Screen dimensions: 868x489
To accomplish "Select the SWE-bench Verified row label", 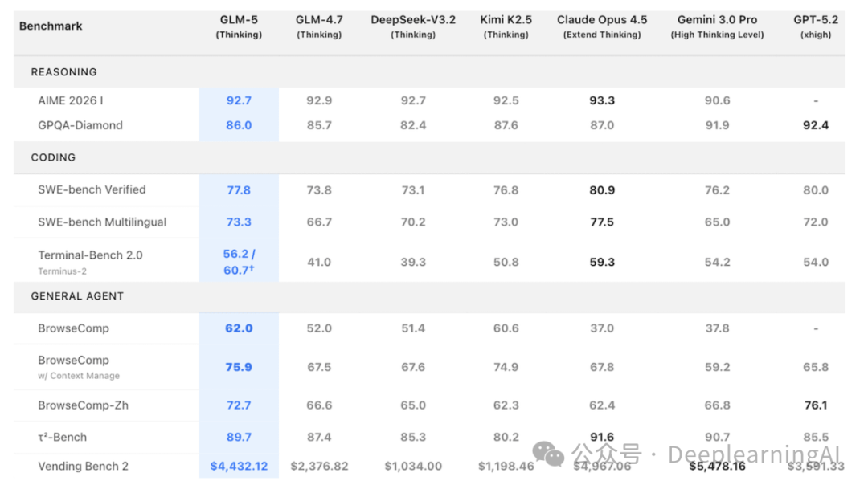I will (x=92, y=190).
